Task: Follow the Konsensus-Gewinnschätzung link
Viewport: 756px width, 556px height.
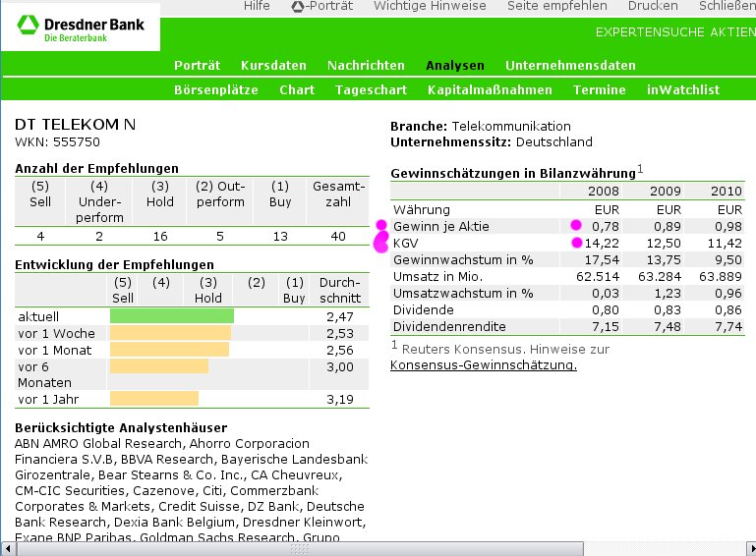Action: pos(484,364)
